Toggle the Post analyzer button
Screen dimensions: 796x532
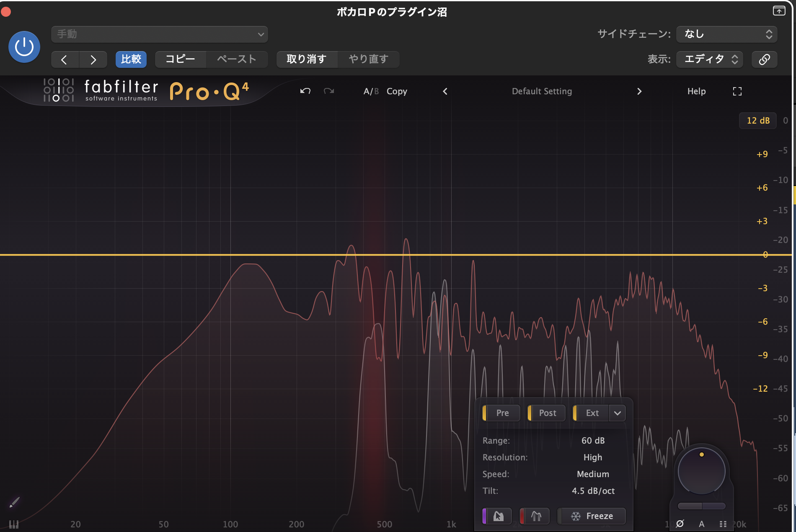[547, 413]
